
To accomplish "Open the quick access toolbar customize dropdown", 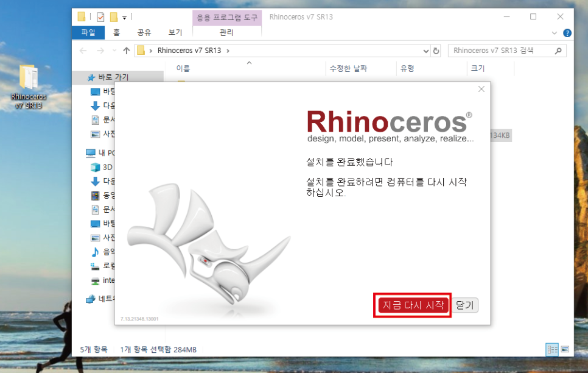I will (125, 17).
